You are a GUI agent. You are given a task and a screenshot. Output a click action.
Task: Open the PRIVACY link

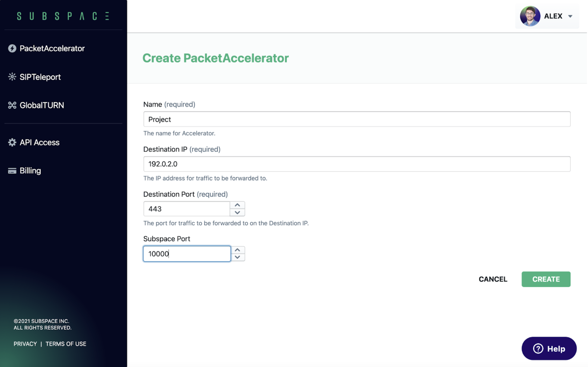(25, 344)
